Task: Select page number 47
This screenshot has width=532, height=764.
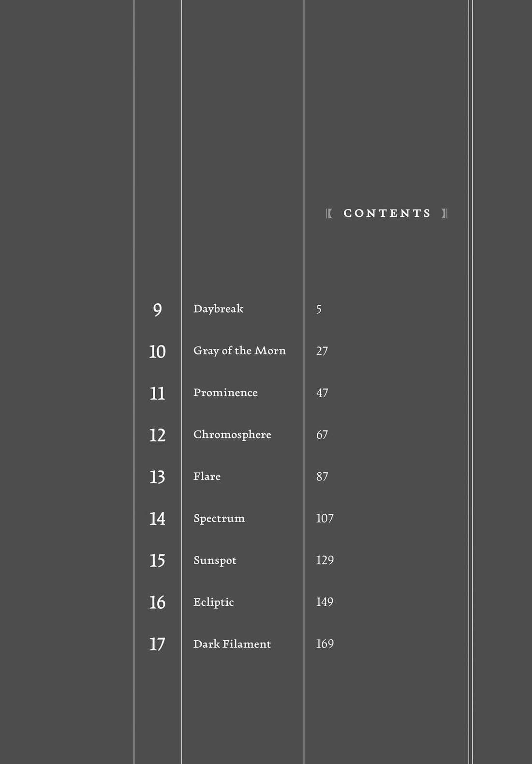Action: pyautogui.click(x=322, y=393)
